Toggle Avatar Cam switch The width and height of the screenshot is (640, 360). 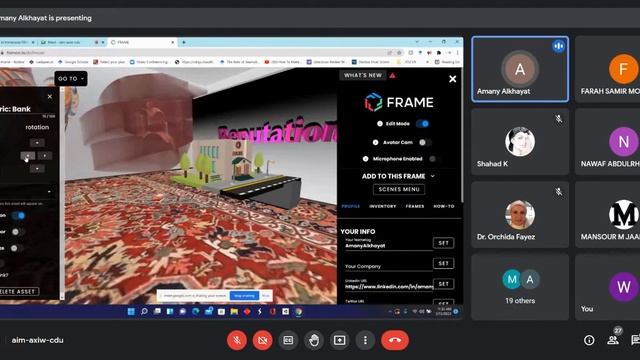pyautogui.click(x=424, y=142)
